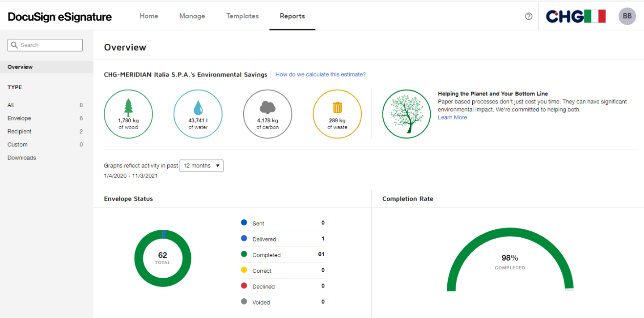Viewport: 644px width, 318px height.
Task: Switch to the Templates tab
Action: [x=242, y=16]
